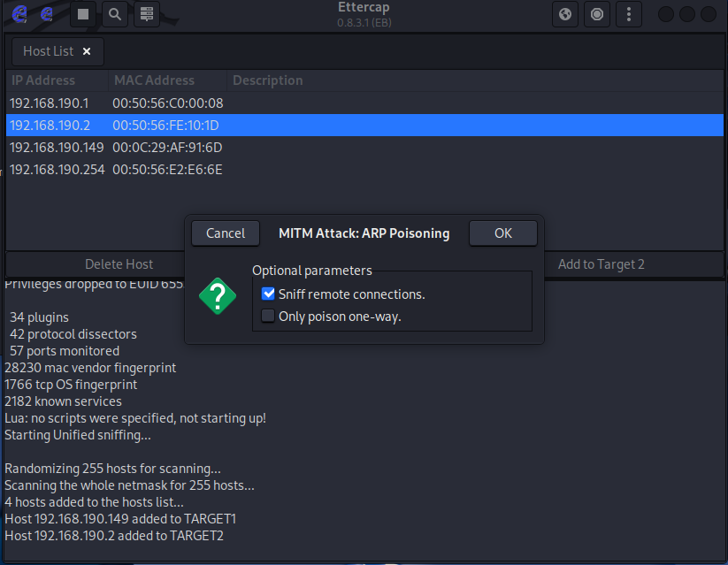Uncheck Sniff remote connections
This screenshot has width=728, height=565.
(268, 294)
